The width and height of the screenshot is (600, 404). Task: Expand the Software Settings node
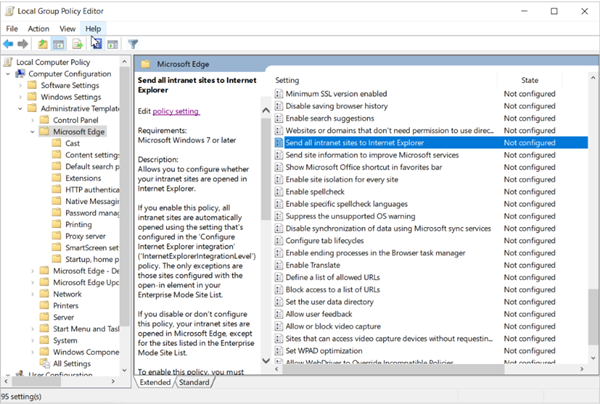coord(20,85)
